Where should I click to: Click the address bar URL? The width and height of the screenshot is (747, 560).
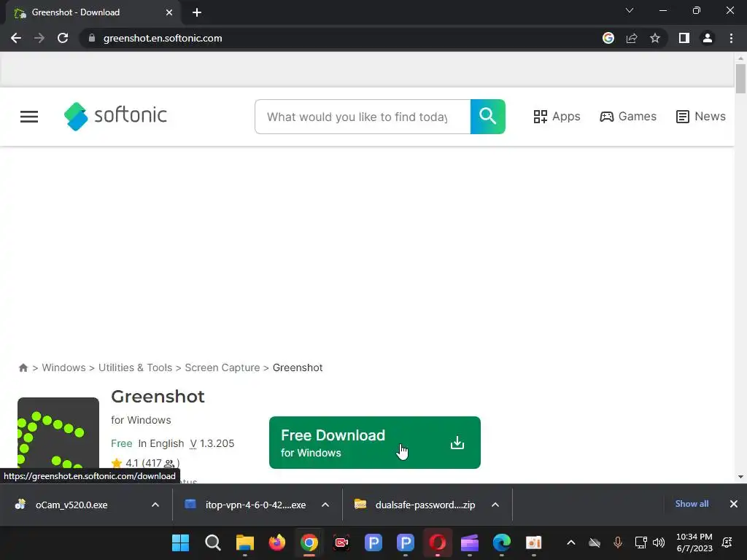(163, 38)
